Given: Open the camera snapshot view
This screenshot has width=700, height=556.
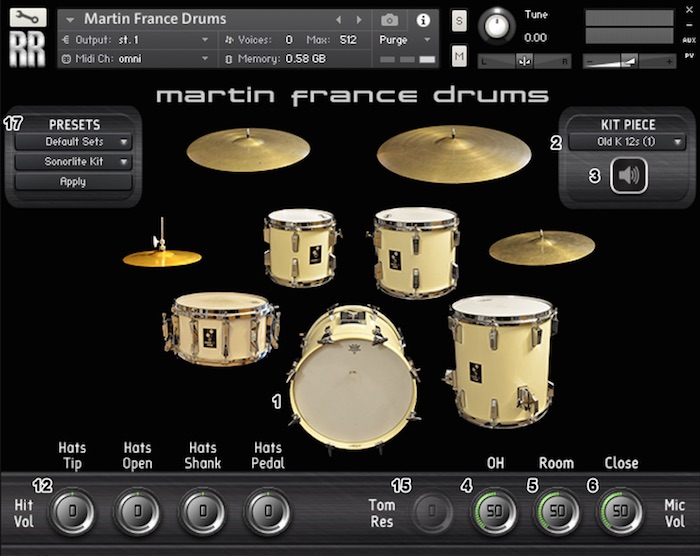Looking at the screenshot, I should (389, 19).
